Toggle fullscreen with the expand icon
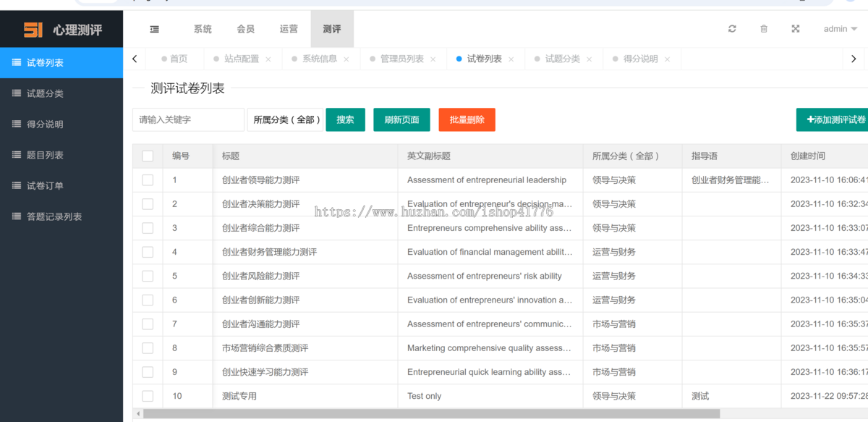Screen dimensions: 868x422 point(796,29)
